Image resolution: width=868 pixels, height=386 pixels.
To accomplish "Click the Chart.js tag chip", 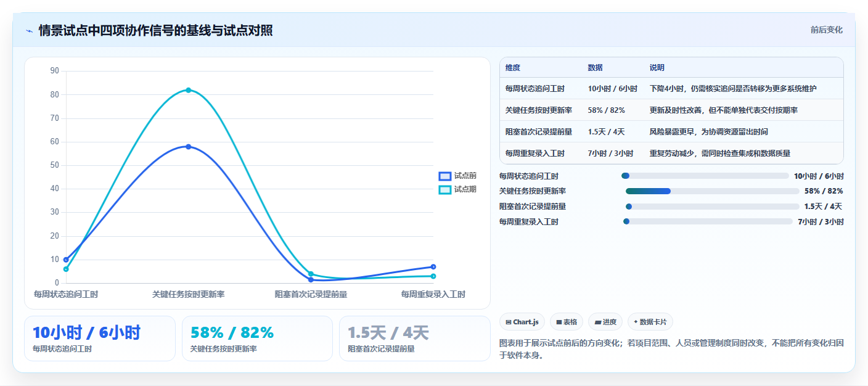I will (x=522, y=322).
